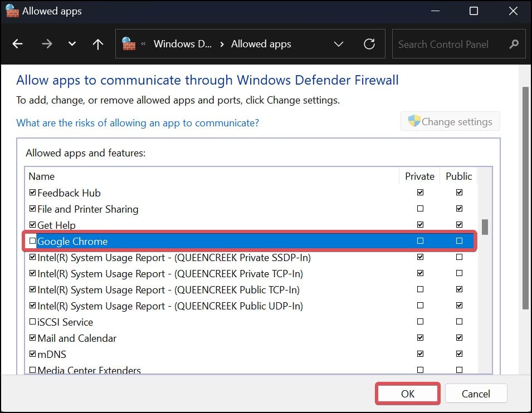Click the Private column header
Image resolution: width=532 pixels, height=413 pixels.
(x=419, y=176)
